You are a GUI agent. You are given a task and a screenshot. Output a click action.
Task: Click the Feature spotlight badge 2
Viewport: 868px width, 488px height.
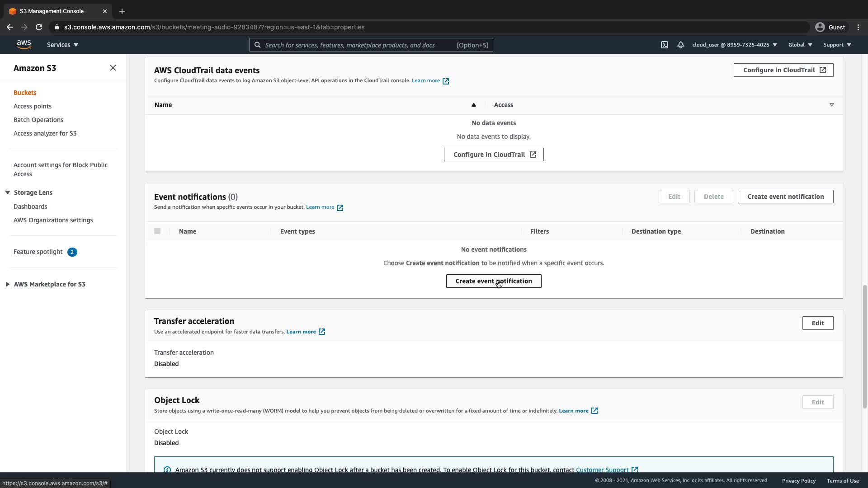pyautogui.click(x=72, y=252)
